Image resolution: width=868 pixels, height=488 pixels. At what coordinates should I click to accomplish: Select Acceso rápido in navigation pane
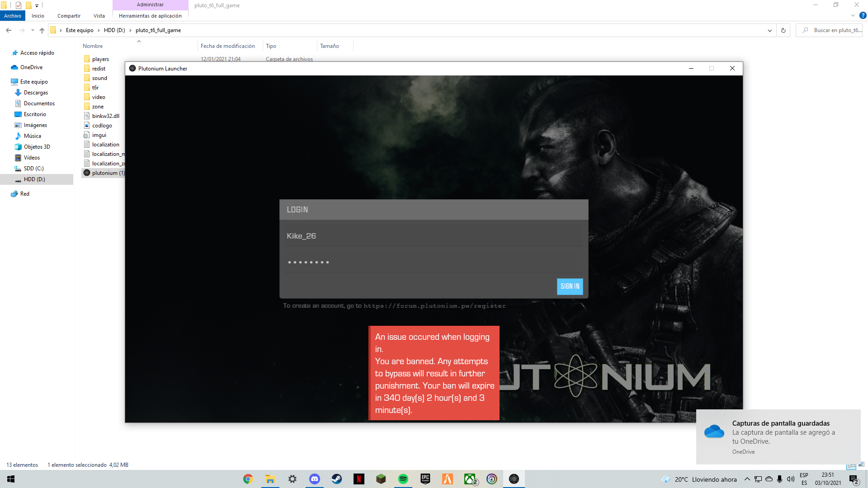pos(37,53)
